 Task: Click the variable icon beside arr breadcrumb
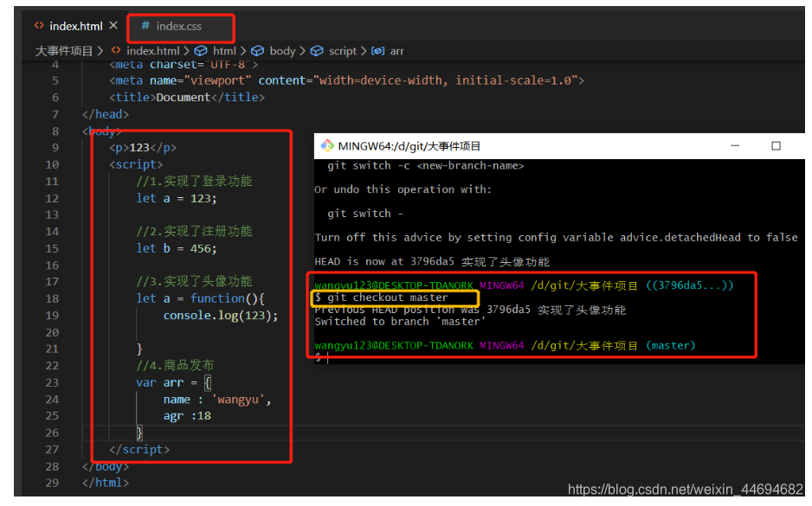[x=378, y=51]
